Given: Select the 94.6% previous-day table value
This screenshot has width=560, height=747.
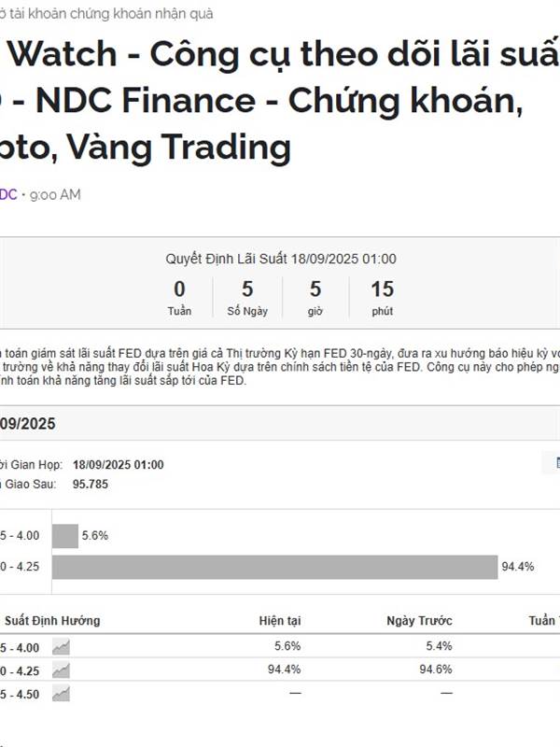Looking at the screenshot, I should 436,669.
